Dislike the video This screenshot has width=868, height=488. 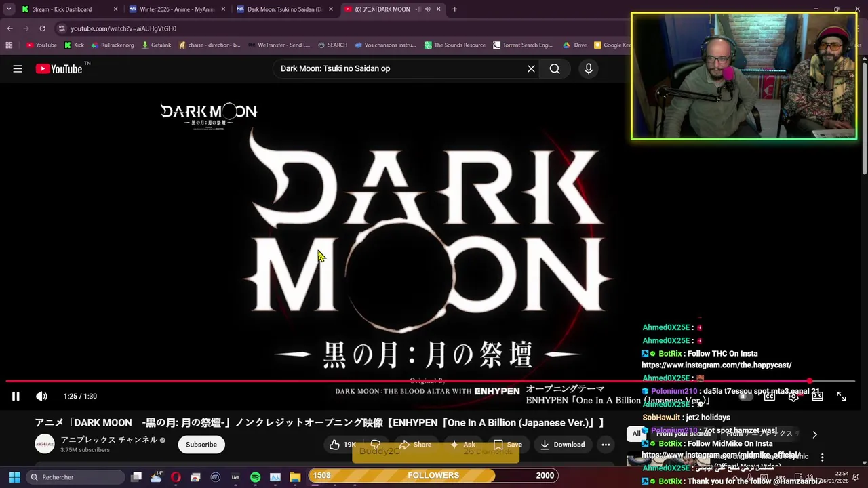[x=375, y=445]
